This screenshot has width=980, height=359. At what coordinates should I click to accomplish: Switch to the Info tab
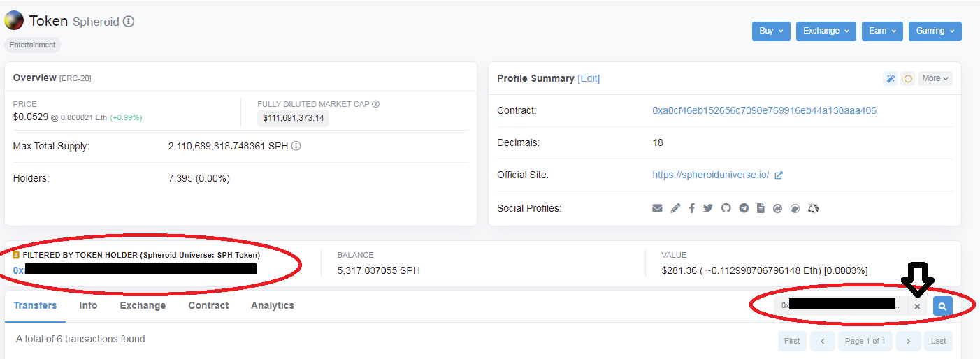pyautogui.click(x=88, y=306)
